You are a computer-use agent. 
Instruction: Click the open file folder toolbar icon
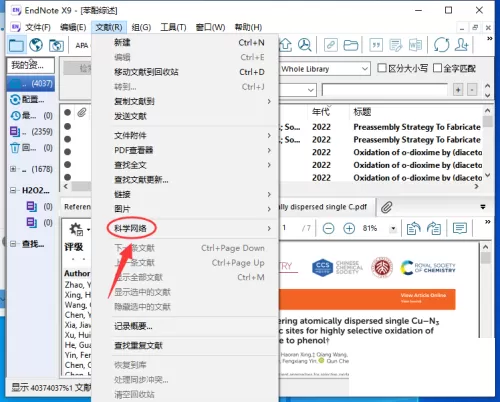[351, 45]
